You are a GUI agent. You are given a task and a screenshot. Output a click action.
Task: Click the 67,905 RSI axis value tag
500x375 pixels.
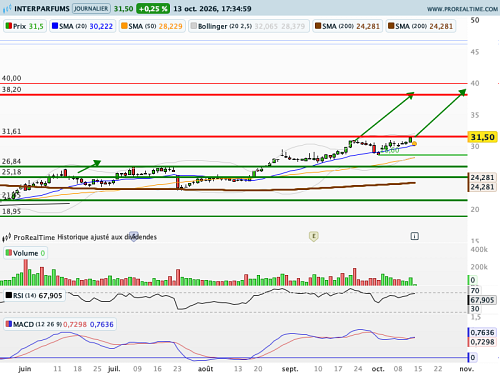[x=482, y=300]
